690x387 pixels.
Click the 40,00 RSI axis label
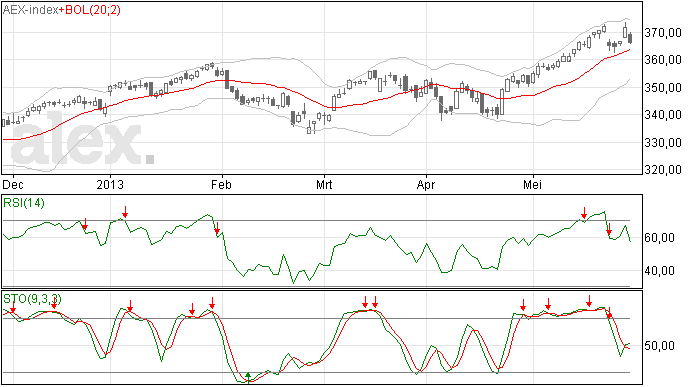click(659, 271)
